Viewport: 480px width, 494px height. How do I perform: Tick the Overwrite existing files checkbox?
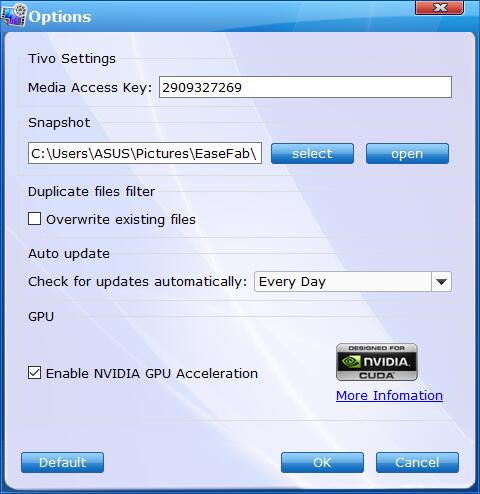[34, 219]
